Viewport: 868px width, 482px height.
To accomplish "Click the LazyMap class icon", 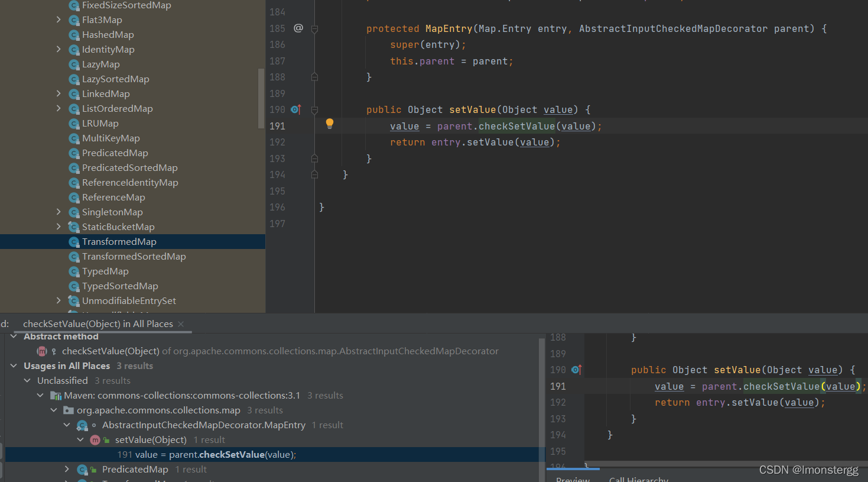I will pos(74,64).
